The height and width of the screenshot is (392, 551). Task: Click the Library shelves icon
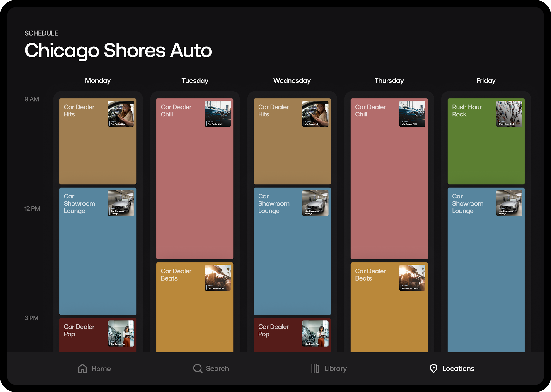coord(315,369)
